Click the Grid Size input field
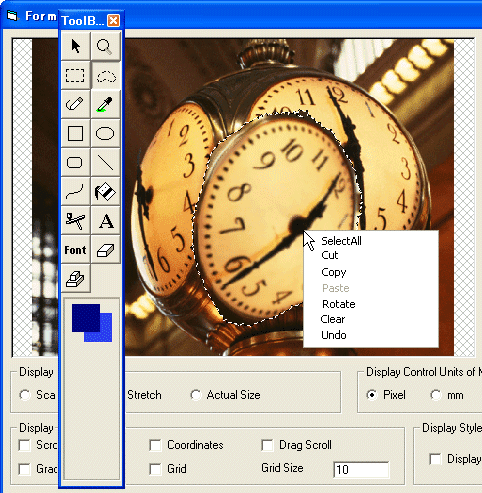482x493 pixels. 361,470
